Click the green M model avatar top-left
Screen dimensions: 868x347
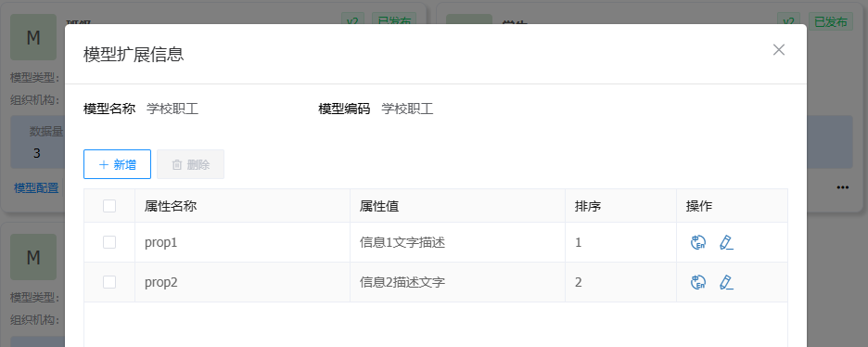click(33, 37)
